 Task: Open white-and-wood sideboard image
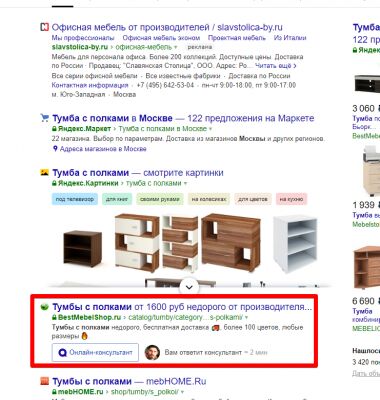pos(137,243)
